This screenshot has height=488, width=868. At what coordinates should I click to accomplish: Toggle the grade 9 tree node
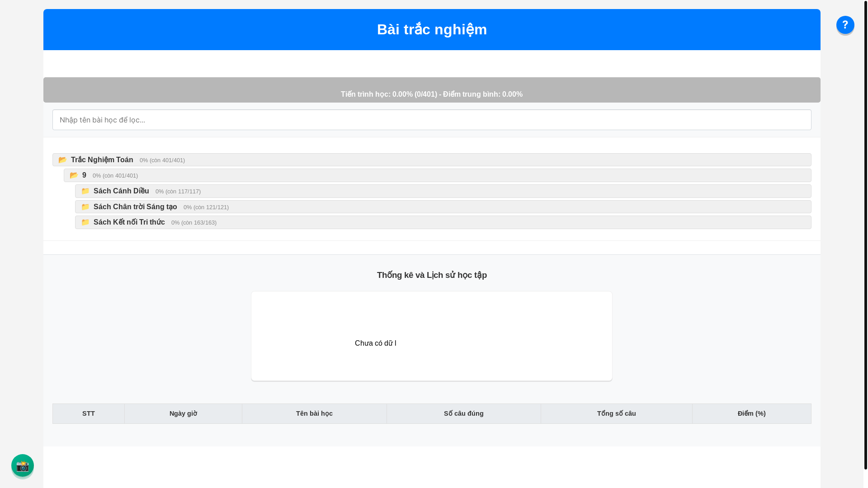[x=437, y=175]
